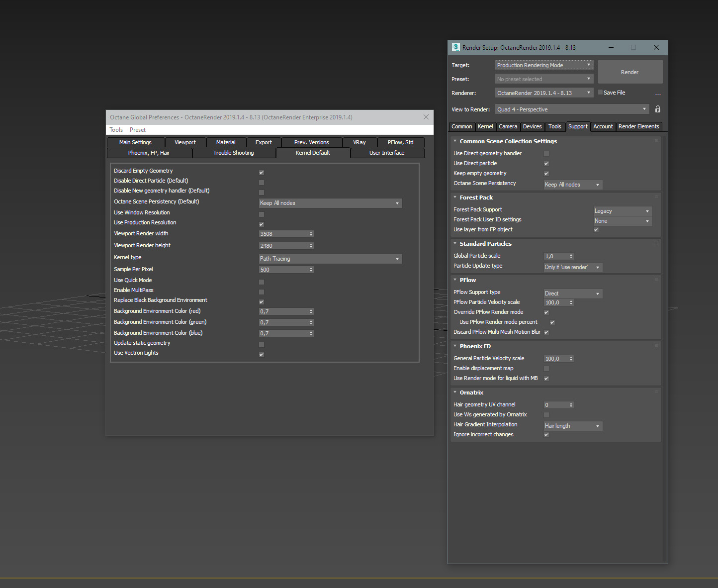Click the Render button
This screenshot has width=718, height=588.
click(630, 72)
